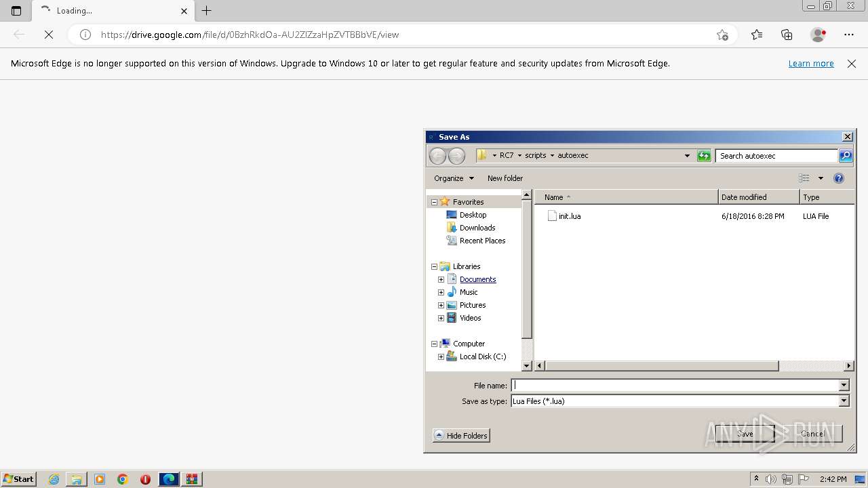Go back in Save As dialog
This screenshot has height=488, width=868.
(x=438, y=156)
